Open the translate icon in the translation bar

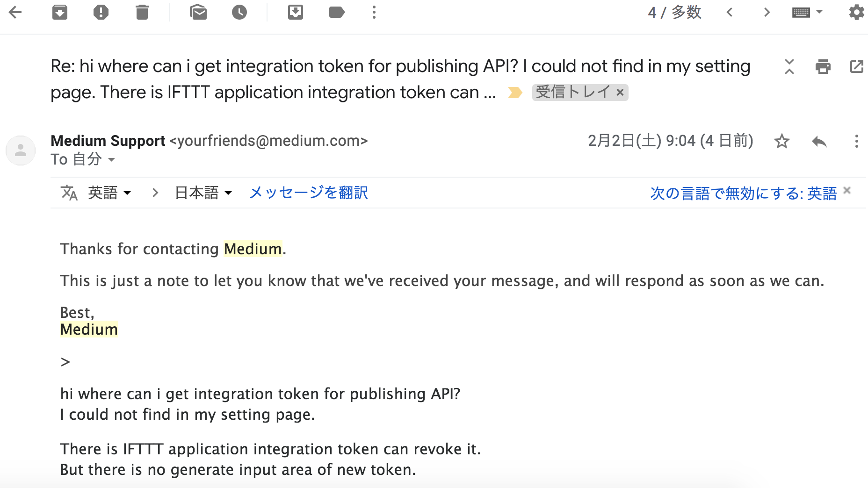click(69, 193)
